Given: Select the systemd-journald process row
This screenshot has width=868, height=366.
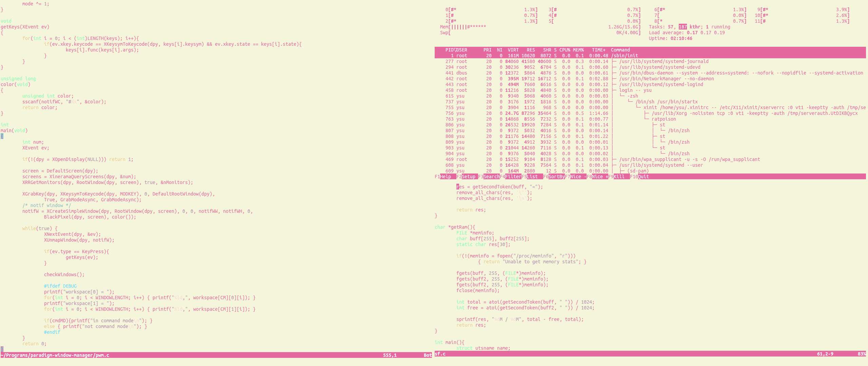Looking at the screenshot, I should [x=650, y=61].
